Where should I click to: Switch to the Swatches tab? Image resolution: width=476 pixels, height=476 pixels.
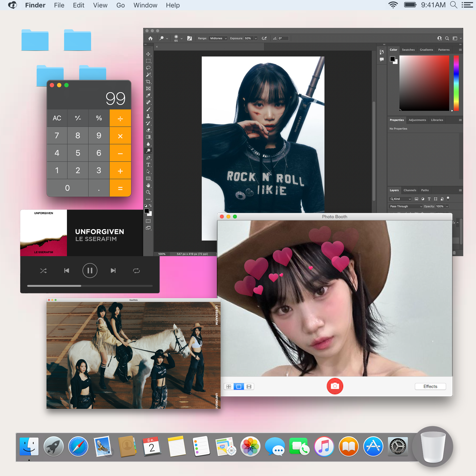coord(408,50)
